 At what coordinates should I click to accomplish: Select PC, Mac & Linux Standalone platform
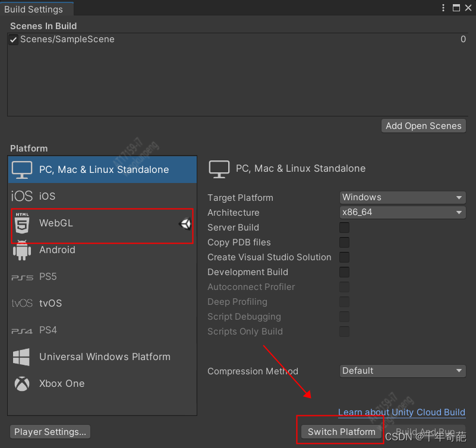tap(102, 169)
